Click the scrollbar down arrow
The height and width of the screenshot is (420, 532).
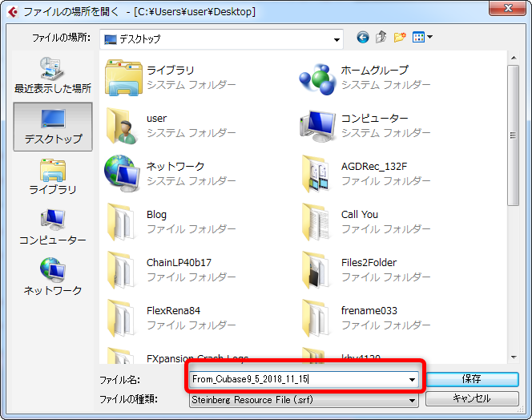coord(514,357)
